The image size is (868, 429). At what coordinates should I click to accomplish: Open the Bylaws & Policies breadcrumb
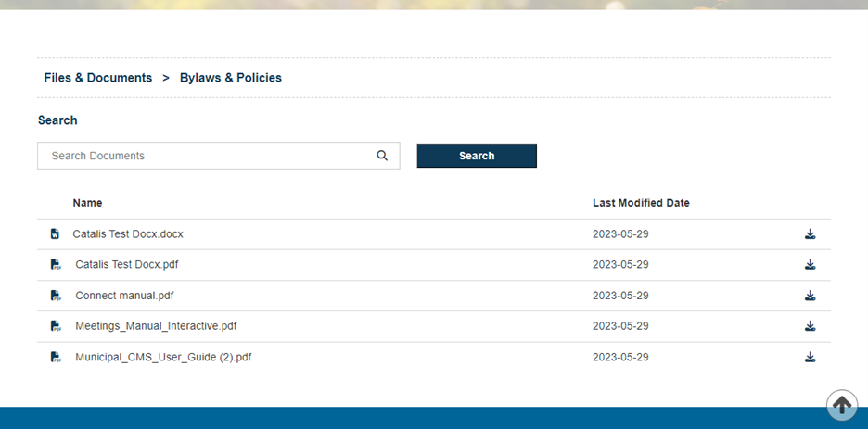(231, 78)
